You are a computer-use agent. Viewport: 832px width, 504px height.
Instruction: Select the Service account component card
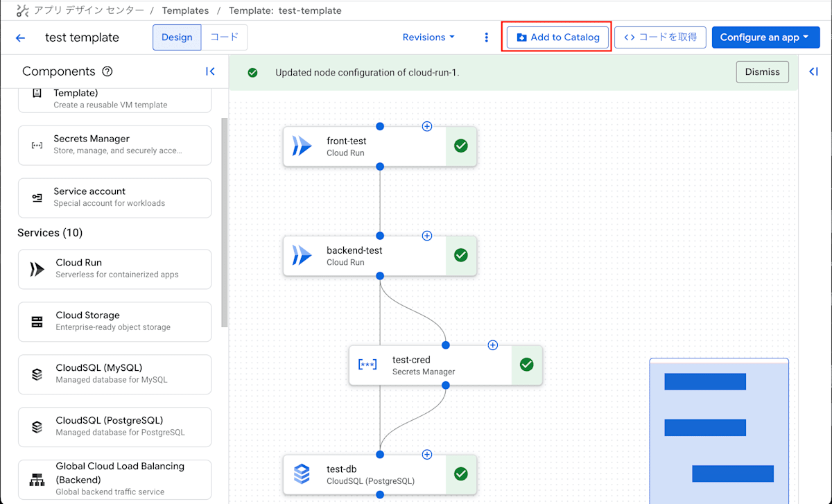(x=114, y=198)
